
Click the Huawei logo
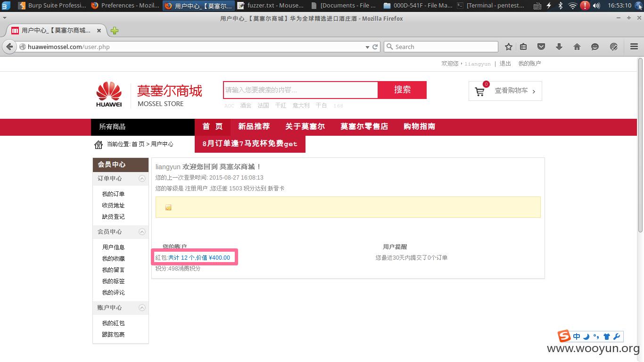point(109,94)
